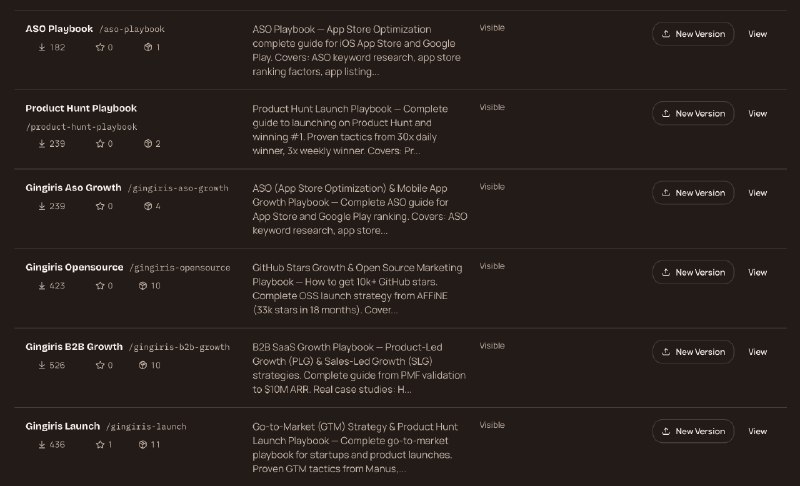The height and width of the screenshot is (486, 800).
Task: Upload New Version for Gingiris Aso Growth
Action: point(693,193)
